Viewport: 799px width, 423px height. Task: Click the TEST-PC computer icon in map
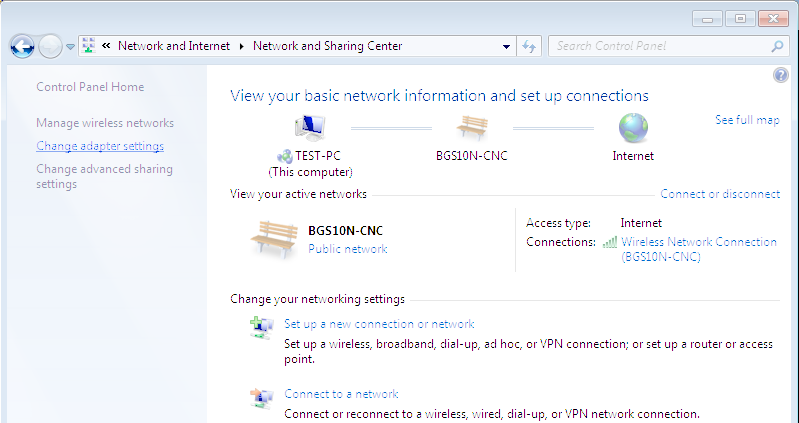tap(310, 128)
